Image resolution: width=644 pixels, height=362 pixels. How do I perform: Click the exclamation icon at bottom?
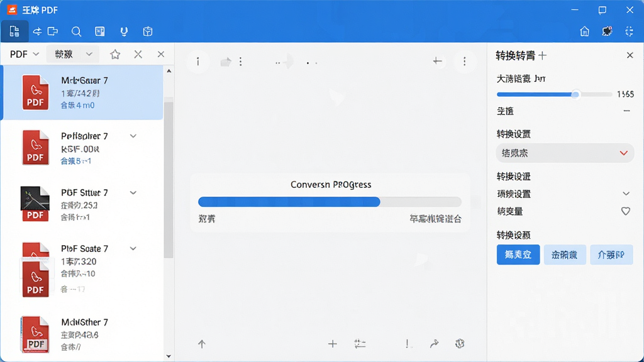407,344
